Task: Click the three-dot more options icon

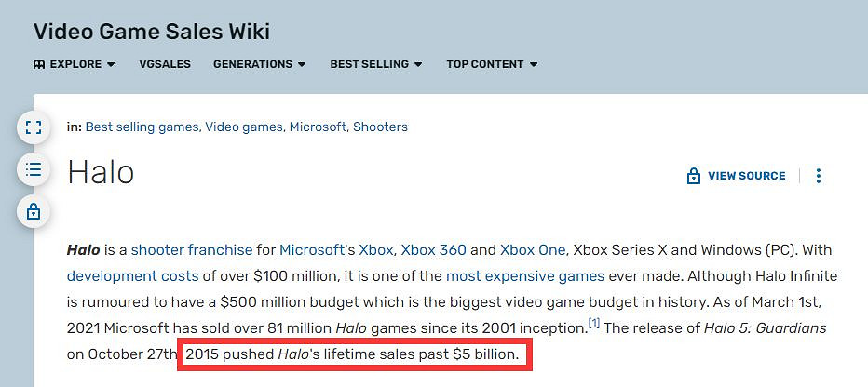Action: coord(819,176)
